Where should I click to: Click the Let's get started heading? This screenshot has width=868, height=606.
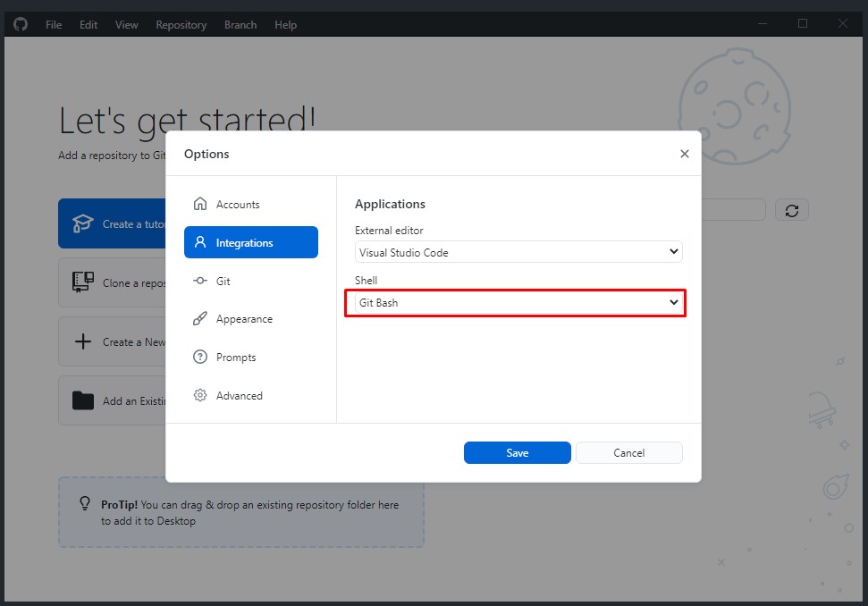[x=187, y=120]
